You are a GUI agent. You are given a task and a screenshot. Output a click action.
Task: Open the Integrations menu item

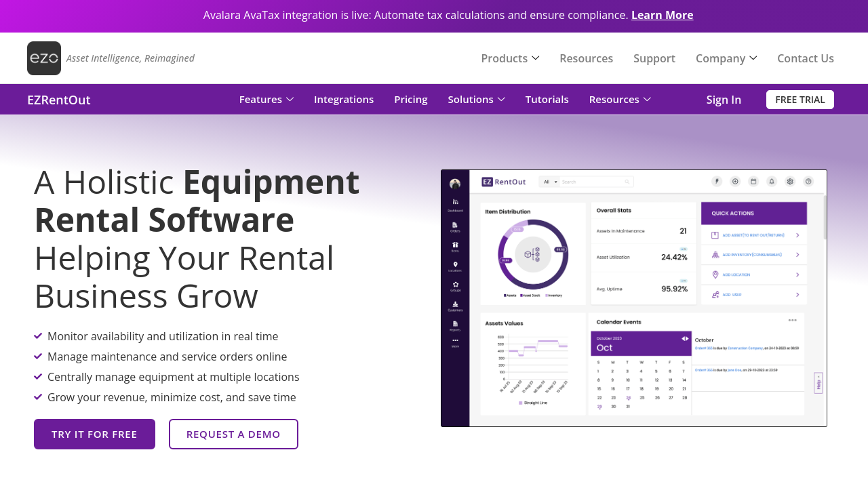coord(344,100)
